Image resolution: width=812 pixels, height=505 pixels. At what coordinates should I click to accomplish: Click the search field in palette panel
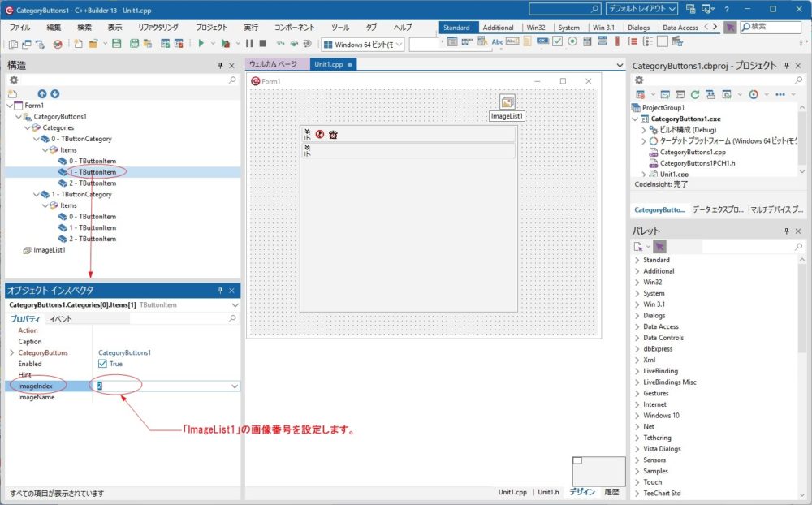click(747, 246)
